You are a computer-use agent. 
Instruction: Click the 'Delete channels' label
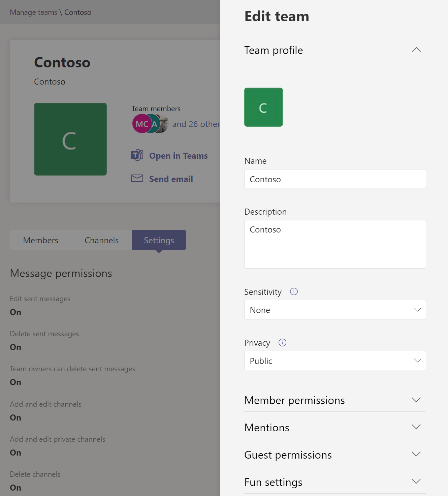pos(35,474)
